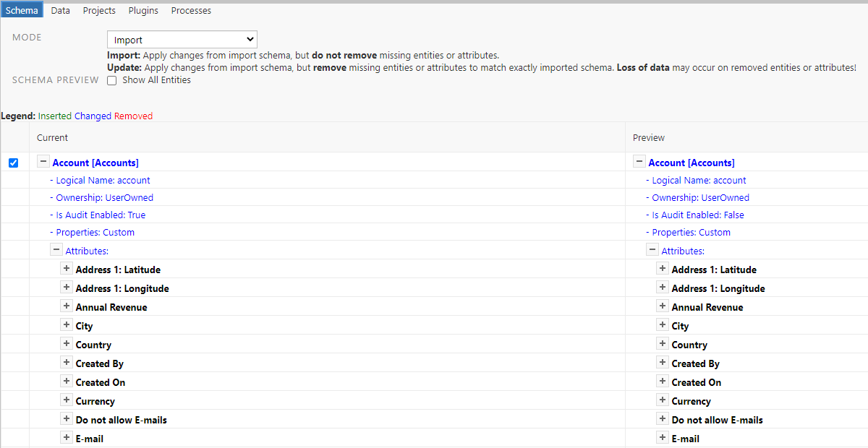Switch to the Data tab
868x448 pixels.
tap(61, 11)
